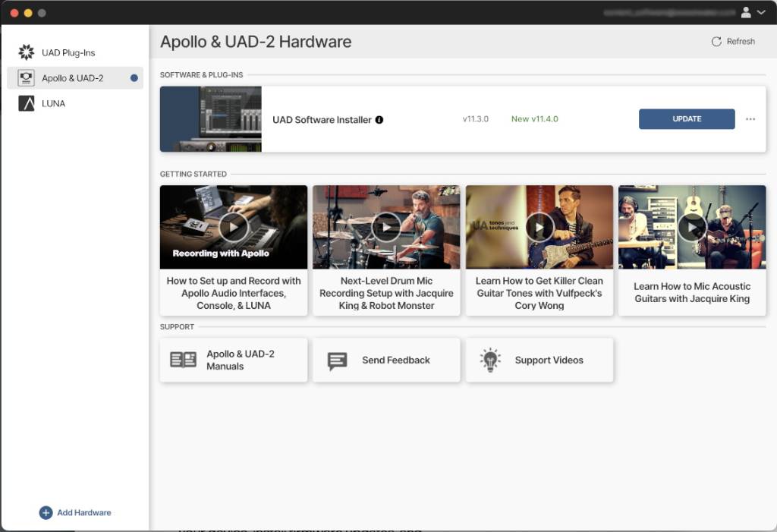Click the LUNA logo icon

[x=27, y=103]
